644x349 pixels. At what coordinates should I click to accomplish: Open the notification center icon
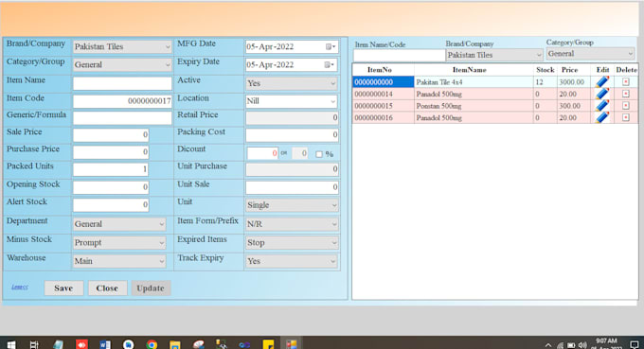[x=635, y=344]
